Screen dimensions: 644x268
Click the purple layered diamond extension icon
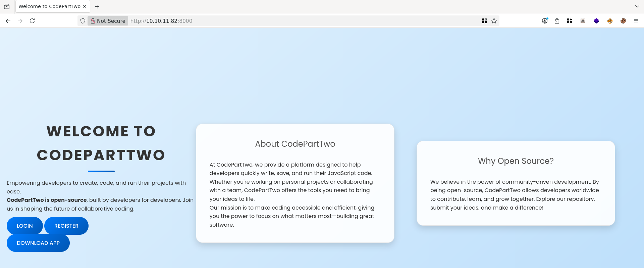pyautogui.click(x=596, y=21)
